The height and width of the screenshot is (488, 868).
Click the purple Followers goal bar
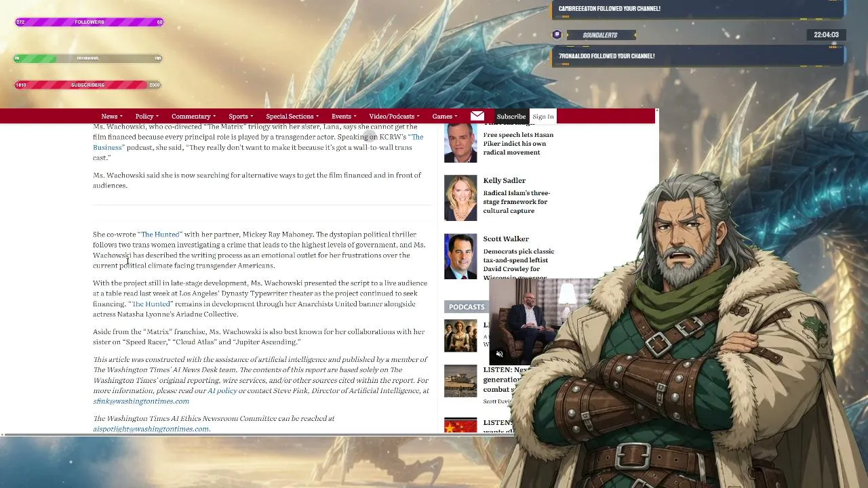click(89, 22)
